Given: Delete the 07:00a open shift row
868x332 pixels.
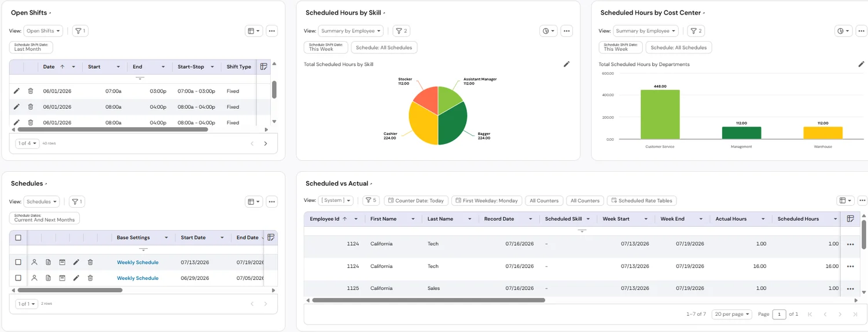Looking at the screenshot, I should click(x=31, y=91).
